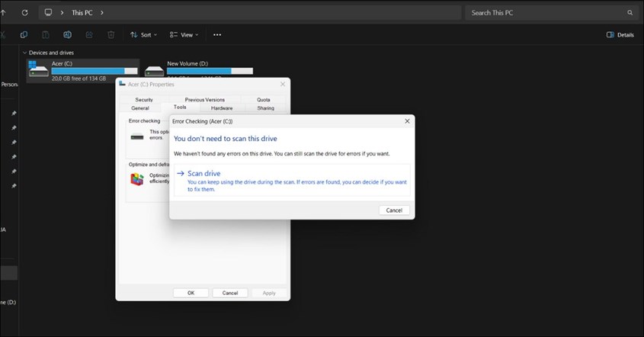Switch to the Hardware tab
Screen dimensions: 644x337
(x=222, y=108)
